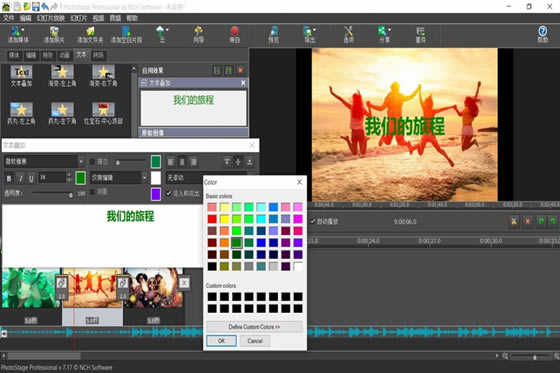The image size is (560, 373).
Task: Click the transparency slider handle
Action: tap(71, 195)
